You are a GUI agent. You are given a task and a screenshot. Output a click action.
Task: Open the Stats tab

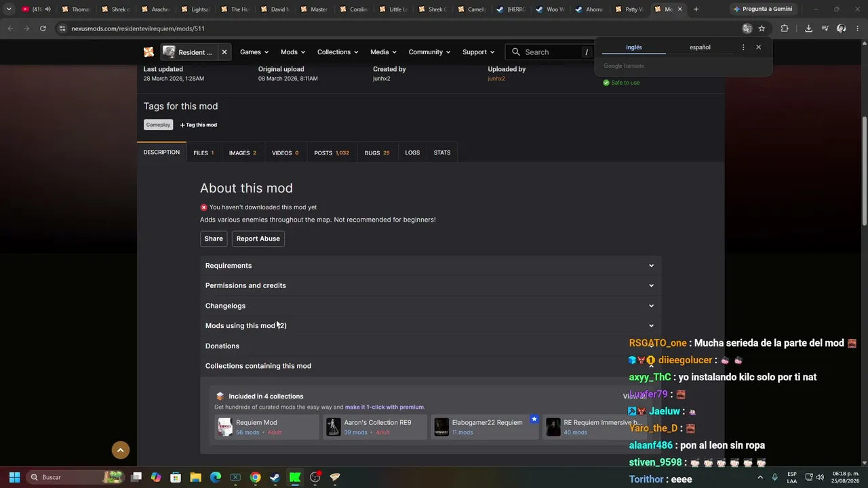tap(442, 152)
